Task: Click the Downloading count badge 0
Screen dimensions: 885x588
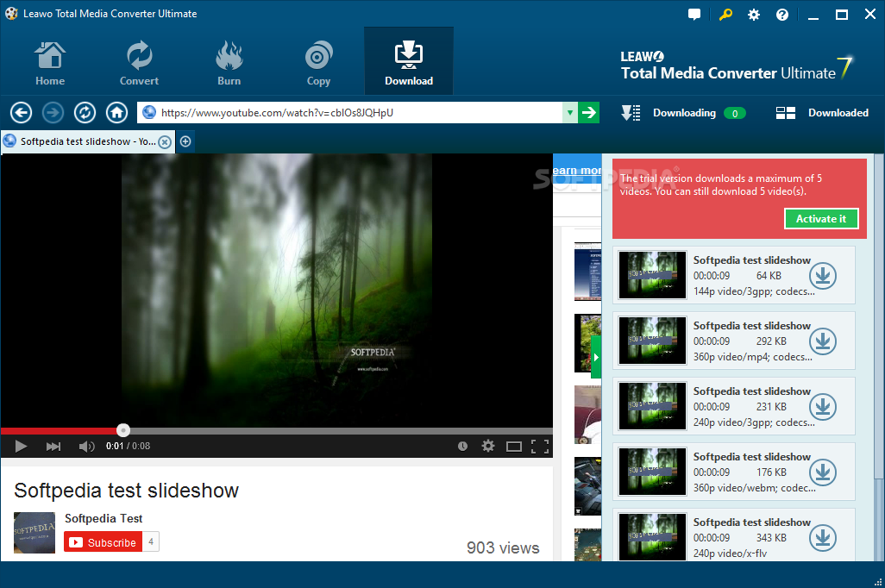Action: pos(735,114)
